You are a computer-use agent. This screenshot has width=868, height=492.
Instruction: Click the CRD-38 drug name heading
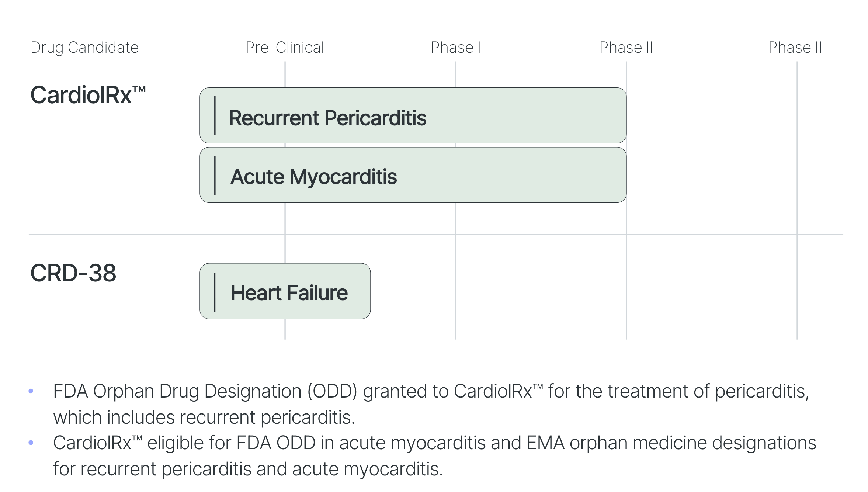73,273
